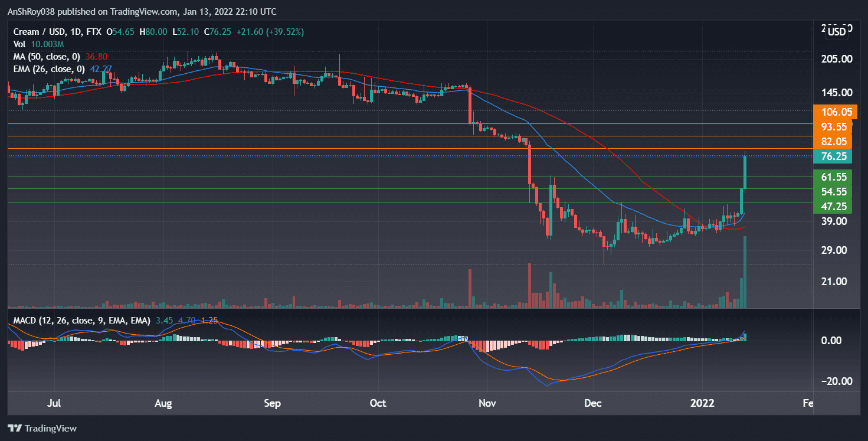Viewport: 868px width, 441px height.
Task: Toggle the MA (50, close, 0) indicator
Action: 46,57
